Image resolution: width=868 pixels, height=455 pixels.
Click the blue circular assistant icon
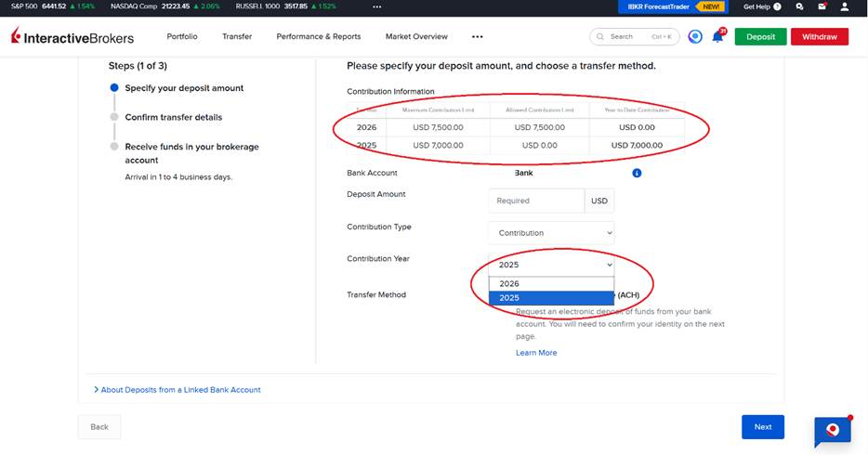695,37
